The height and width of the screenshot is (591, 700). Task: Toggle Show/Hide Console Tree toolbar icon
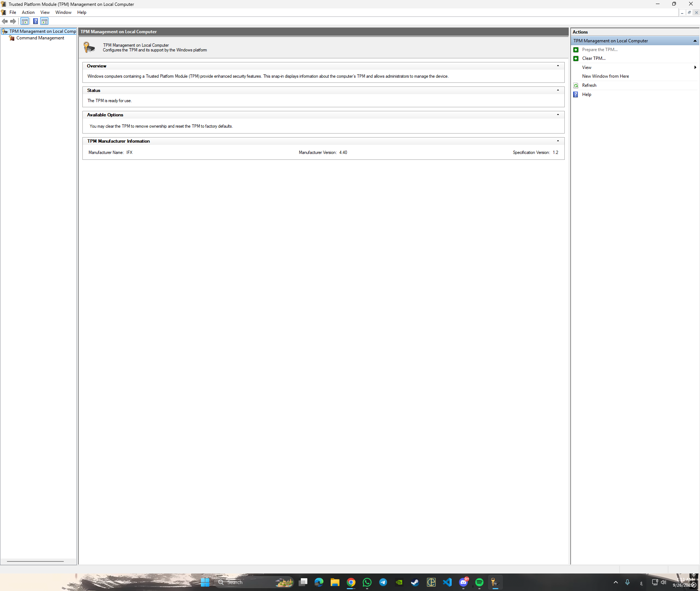(25, 22)
